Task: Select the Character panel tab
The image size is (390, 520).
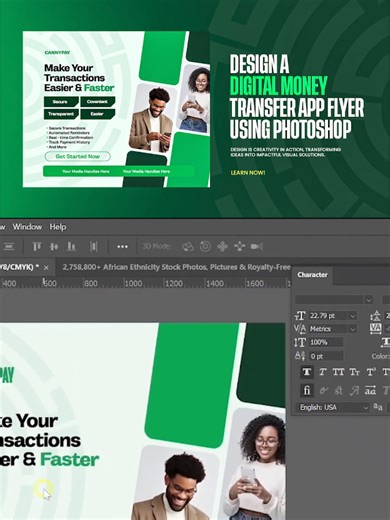Action: pyautogui.click(x=312, y=275)
